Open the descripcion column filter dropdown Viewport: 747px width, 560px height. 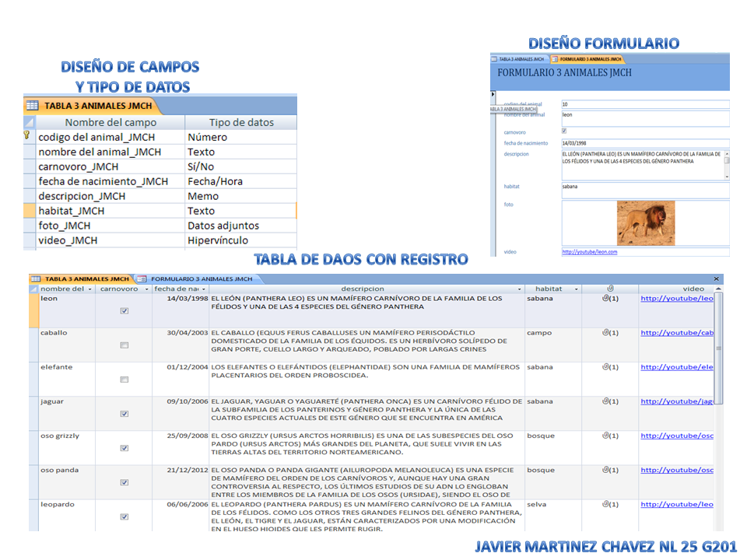[519, 289]
